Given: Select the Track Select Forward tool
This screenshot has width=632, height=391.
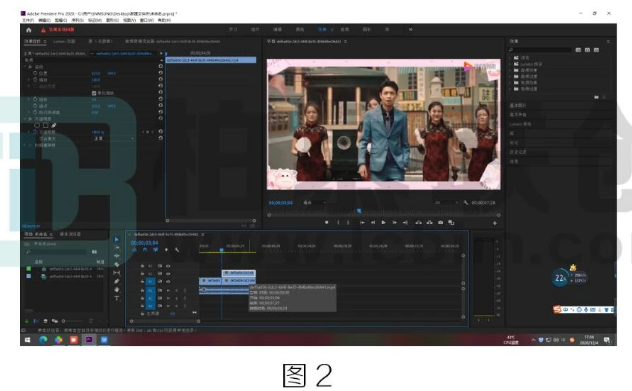Looking at the screenshot, I should tap(117, 247).
